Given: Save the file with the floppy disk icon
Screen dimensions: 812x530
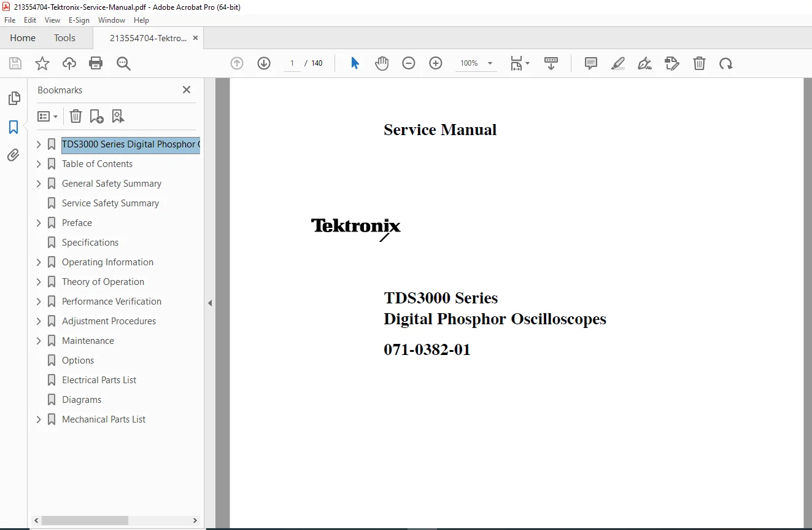Looking at the screenshot, I should point(15,63).
